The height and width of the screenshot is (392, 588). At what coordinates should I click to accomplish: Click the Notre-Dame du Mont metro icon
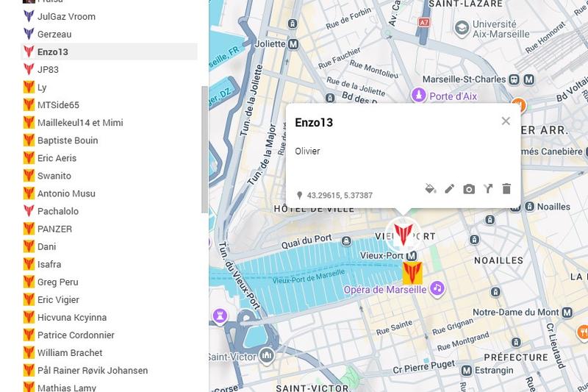pos(567,312)
